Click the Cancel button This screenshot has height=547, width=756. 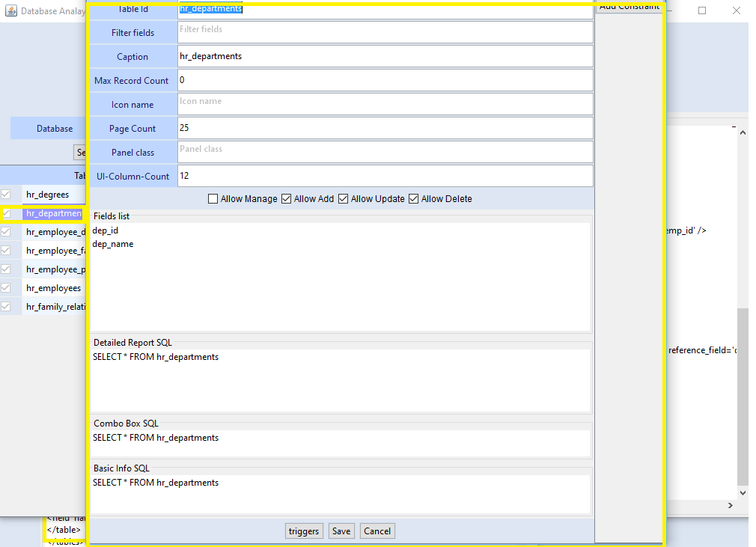377,531
